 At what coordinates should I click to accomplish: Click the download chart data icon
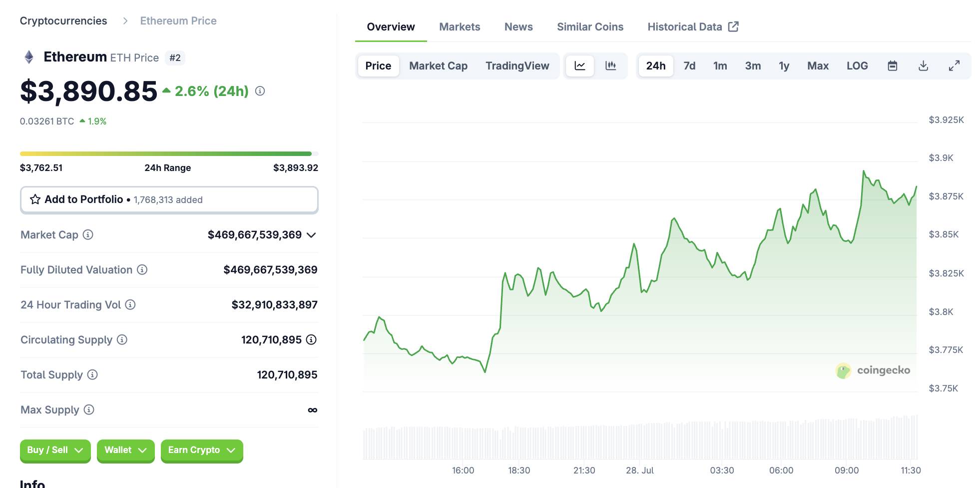[x=924, y=65]
